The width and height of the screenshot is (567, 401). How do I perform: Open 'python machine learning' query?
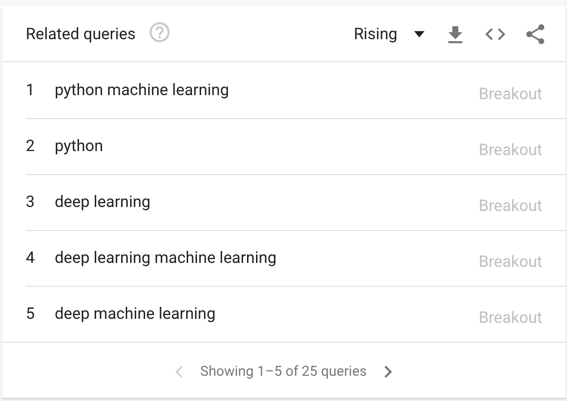click(142, 90)
